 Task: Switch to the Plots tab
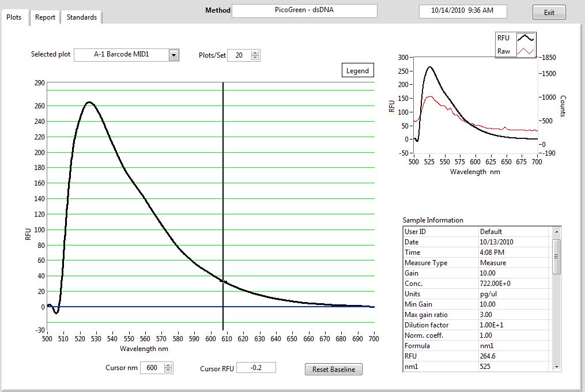coord(14,17)
